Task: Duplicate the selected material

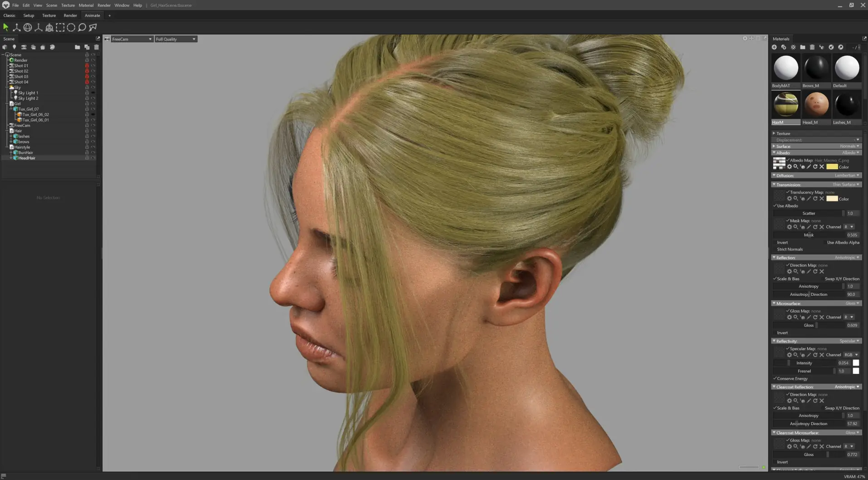Action: tap(784, 47)
